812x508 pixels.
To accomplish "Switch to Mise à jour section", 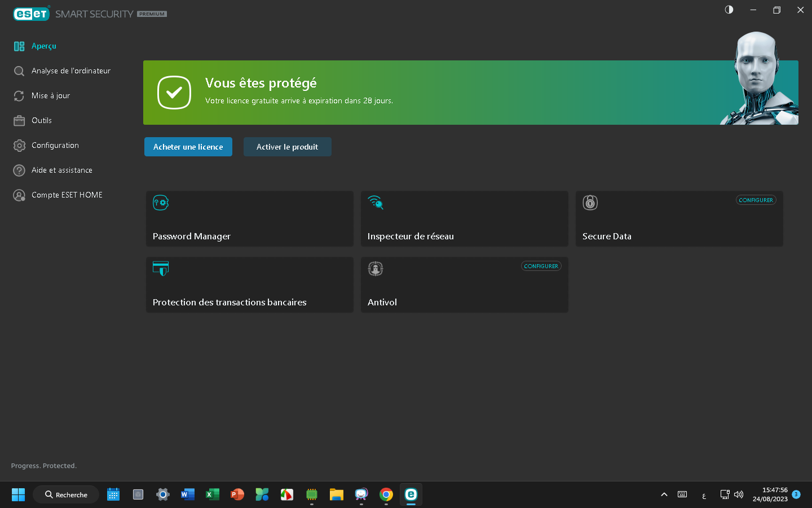I will pos(51,96).
